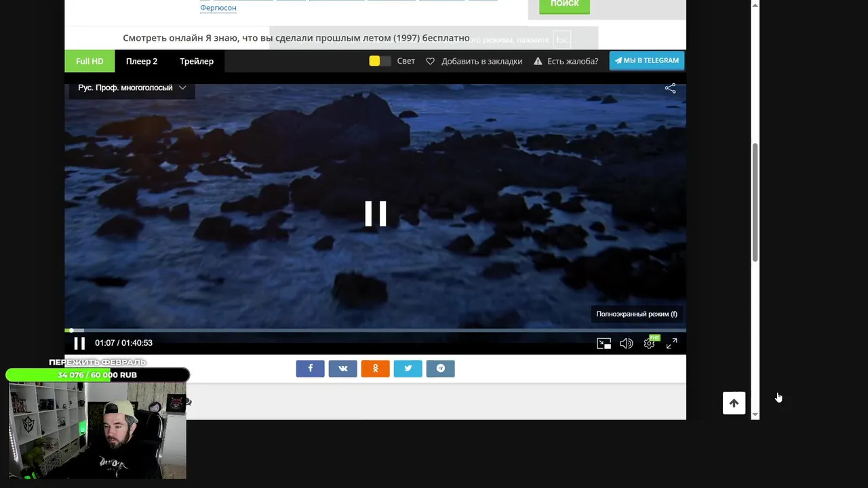868x488 pixels.
Task: Open the Трейлер tab
Action: point(197,61)
